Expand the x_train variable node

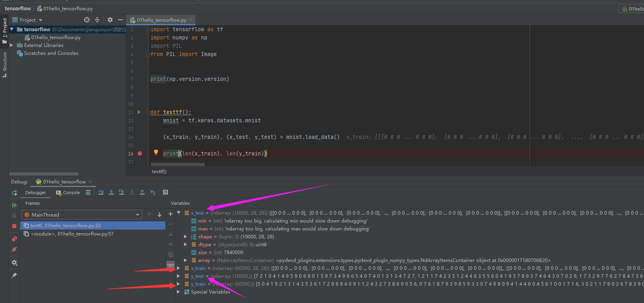coord(179,268)
